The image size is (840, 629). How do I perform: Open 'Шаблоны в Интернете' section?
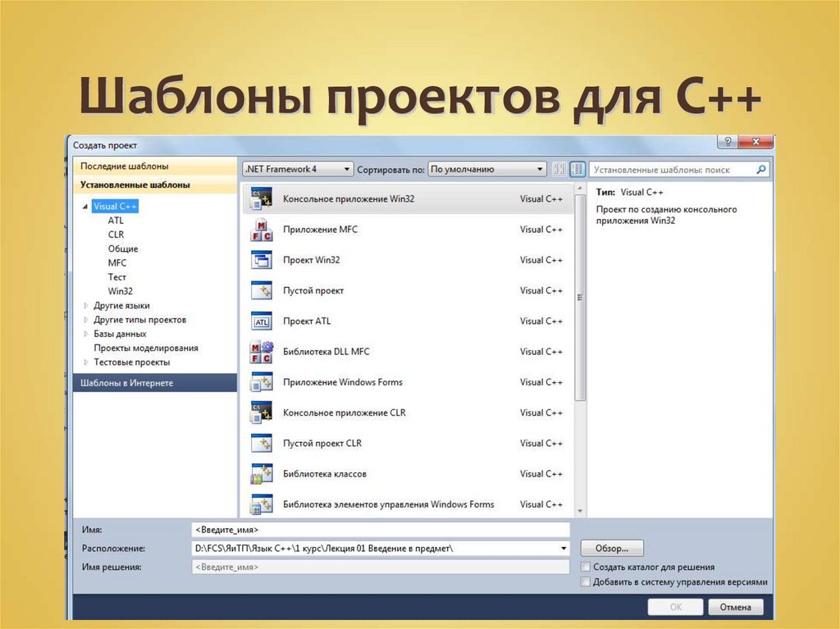point(155,383)
